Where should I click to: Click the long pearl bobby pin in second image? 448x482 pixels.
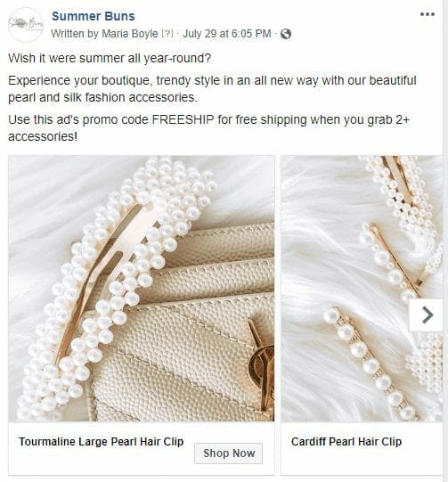369,363
